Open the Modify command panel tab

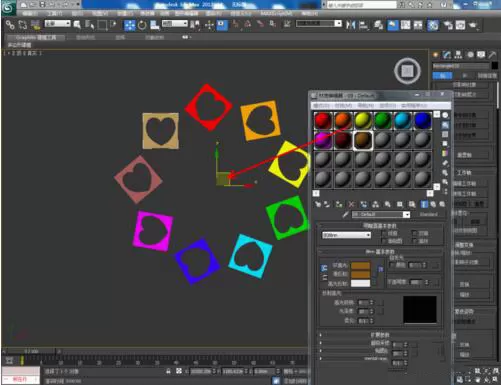[447, 55]
